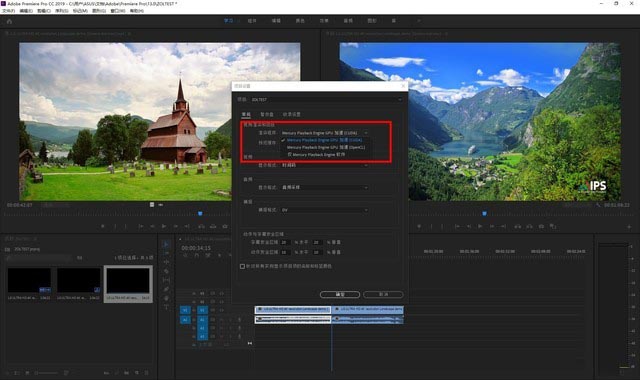Select the Hand tool

pos(166,298)
